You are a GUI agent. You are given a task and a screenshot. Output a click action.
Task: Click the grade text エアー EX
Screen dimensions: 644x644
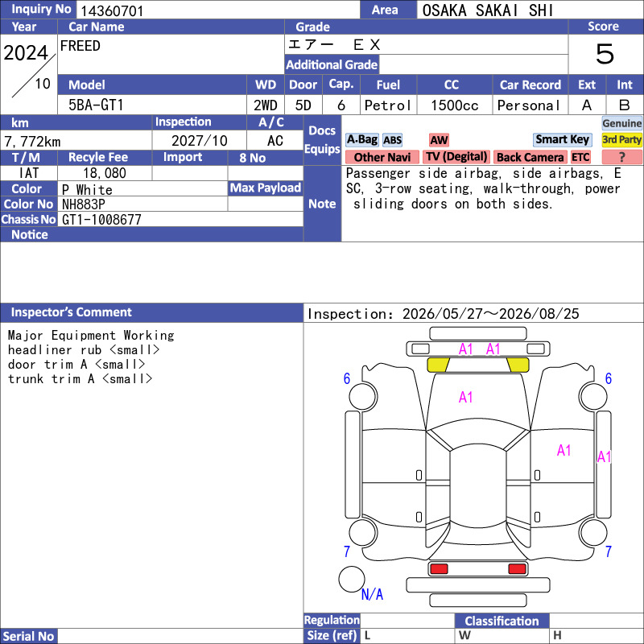click(x=334, y=44)
